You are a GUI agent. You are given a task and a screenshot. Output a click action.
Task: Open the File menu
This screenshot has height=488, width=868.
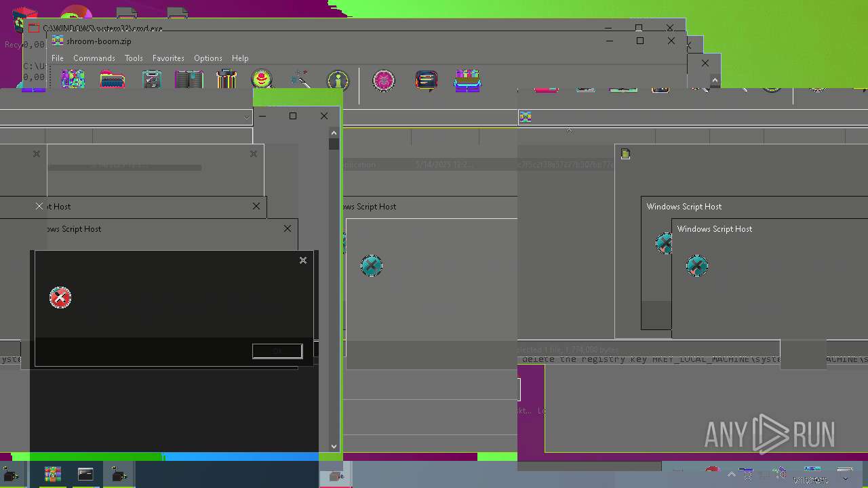pos(58,58)
